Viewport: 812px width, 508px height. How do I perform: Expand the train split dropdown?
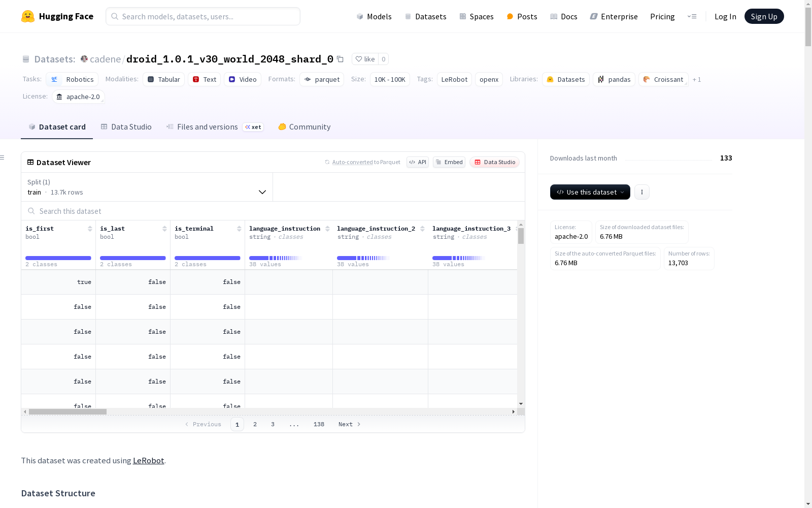point(147,187)
